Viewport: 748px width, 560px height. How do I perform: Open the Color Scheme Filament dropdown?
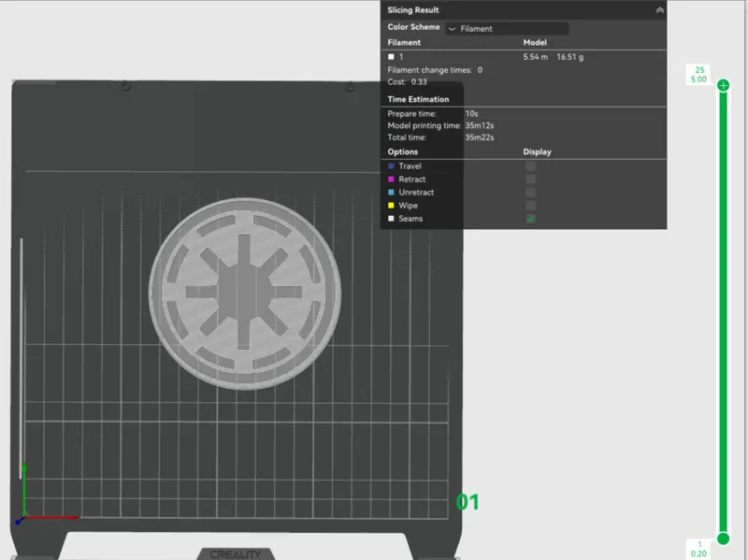[x=507, y=29]
